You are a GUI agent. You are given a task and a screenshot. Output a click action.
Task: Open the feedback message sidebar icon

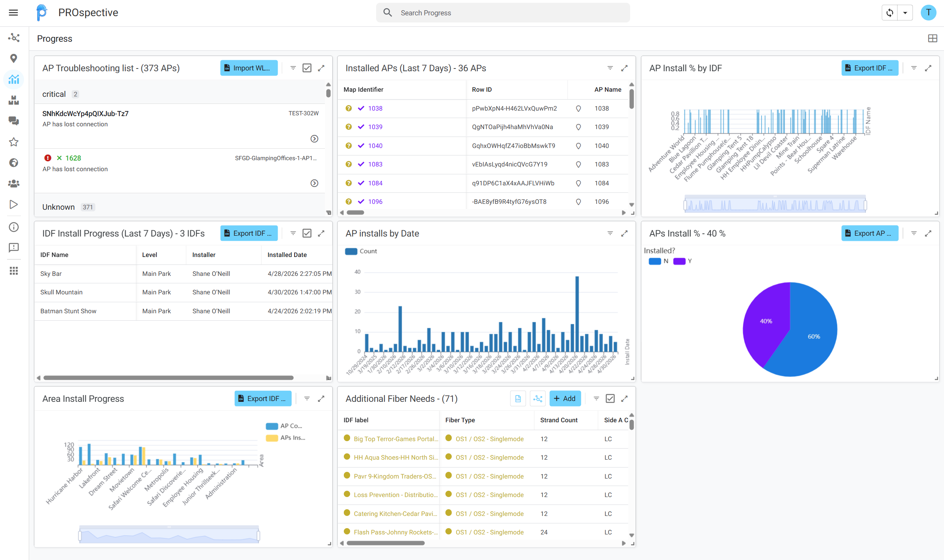[x=14, y=248]
